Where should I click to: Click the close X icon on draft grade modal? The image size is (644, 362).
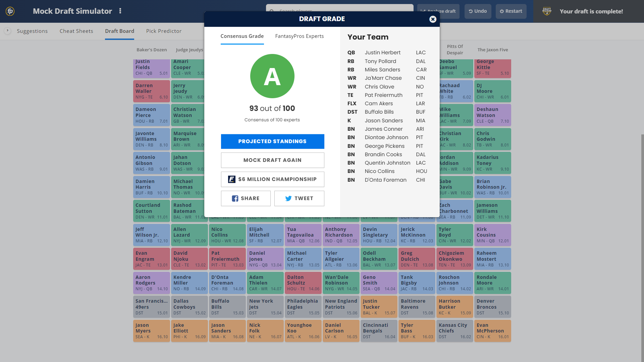(433, 19)
